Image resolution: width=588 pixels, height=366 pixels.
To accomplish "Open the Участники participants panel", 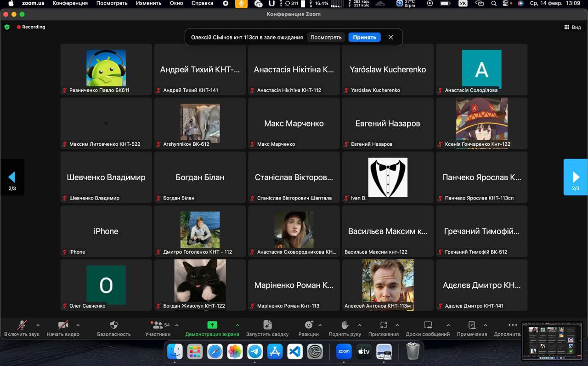I will [158, 329].
